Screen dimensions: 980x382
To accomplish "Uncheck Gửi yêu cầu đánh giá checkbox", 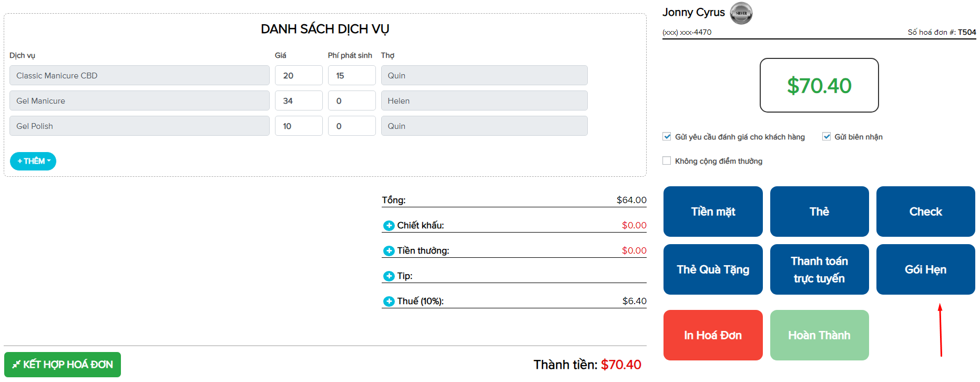I will pyautogui.click(x=667, y=137).
